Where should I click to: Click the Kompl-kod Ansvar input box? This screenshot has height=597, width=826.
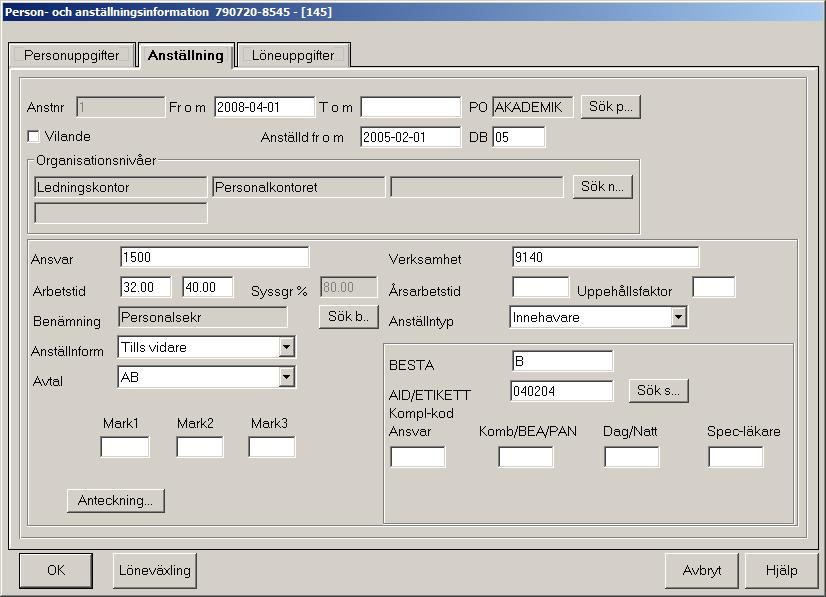coord(418,457)
